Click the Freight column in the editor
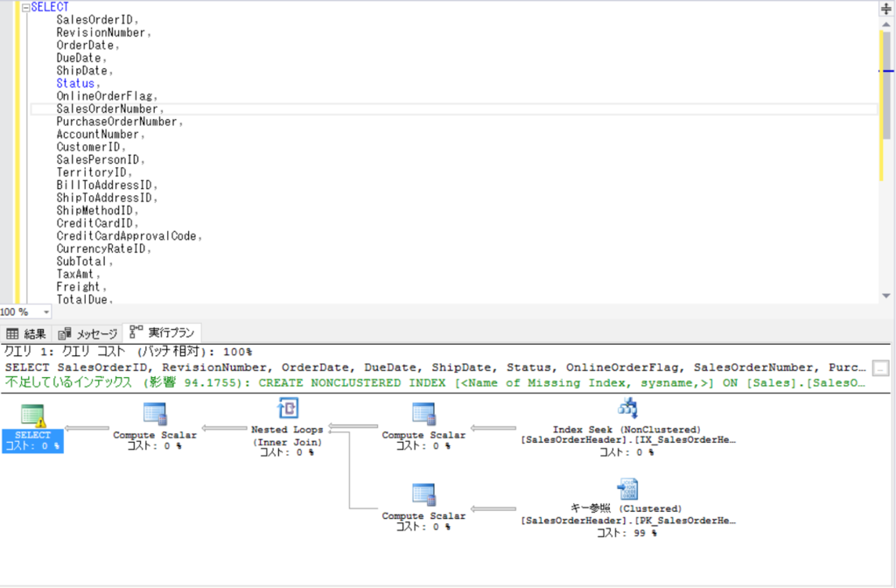Screen dimensions: 896x588 tap(78, 287)
